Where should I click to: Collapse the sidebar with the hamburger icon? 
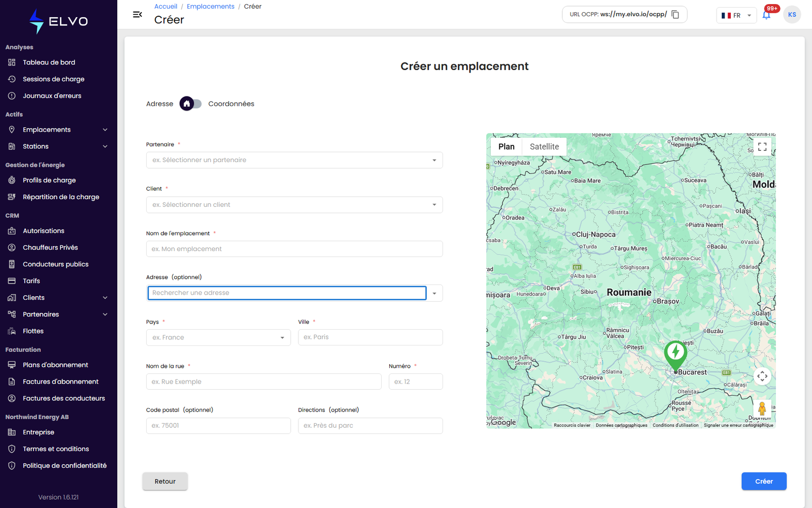click(x=137, y=15)
